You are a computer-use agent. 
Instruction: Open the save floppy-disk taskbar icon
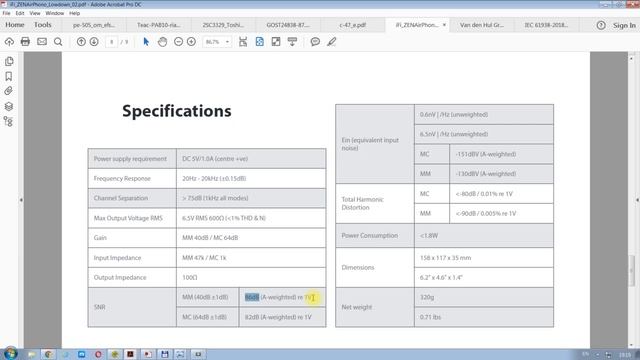pos(164,354)
